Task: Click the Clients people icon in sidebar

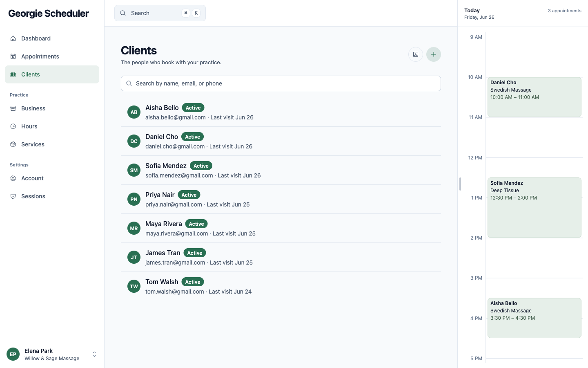Action: (13, 74)
